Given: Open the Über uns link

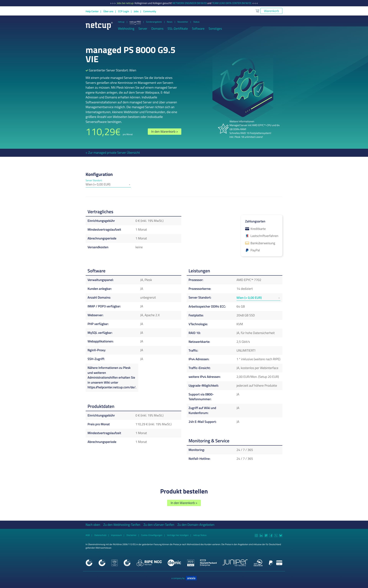Looking at the screenshot, I should (108, 11).
